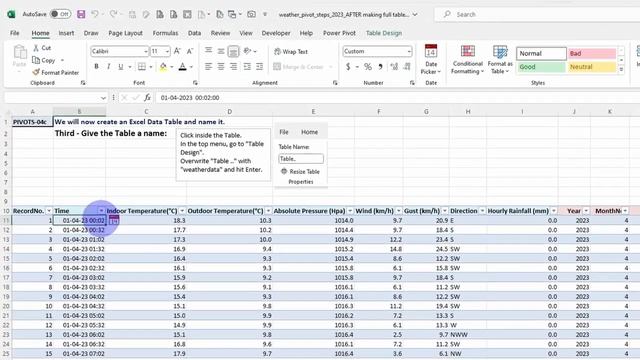The height and width of the screenshot is (360, 640).
Task: Click the Borders icon
Action: click(x=142, y=67)
